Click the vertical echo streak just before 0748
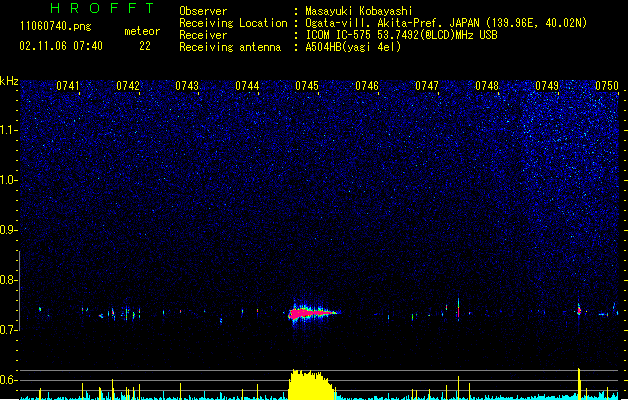Screen dimensions: 629x400 [x=458, y=308]
